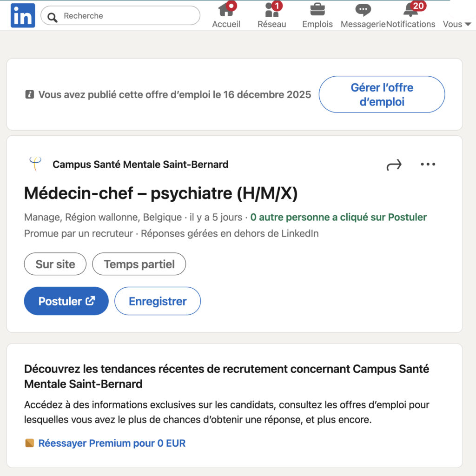Open the three-dot more options menu
Screen dimensions: 476x476
(428, 164)
